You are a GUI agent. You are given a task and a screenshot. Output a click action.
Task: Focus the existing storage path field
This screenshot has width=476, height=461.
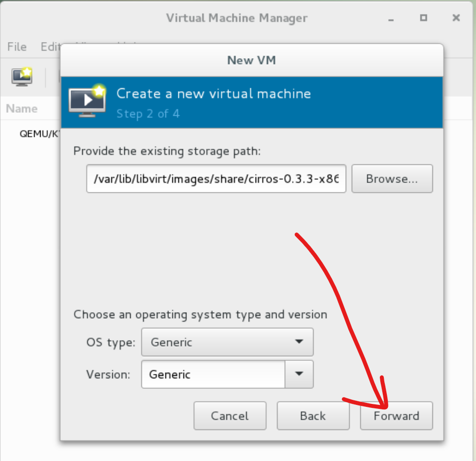tap(216, 178)
